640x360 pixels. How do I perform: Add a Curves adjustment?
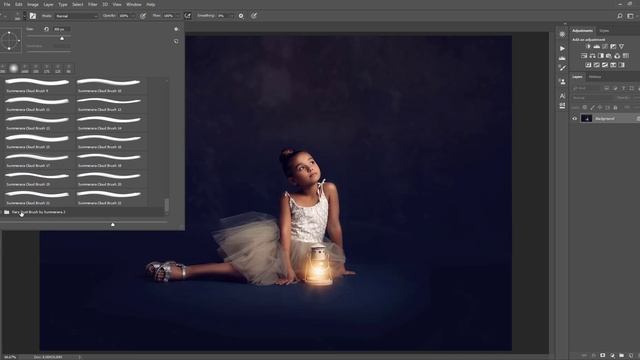604,47
